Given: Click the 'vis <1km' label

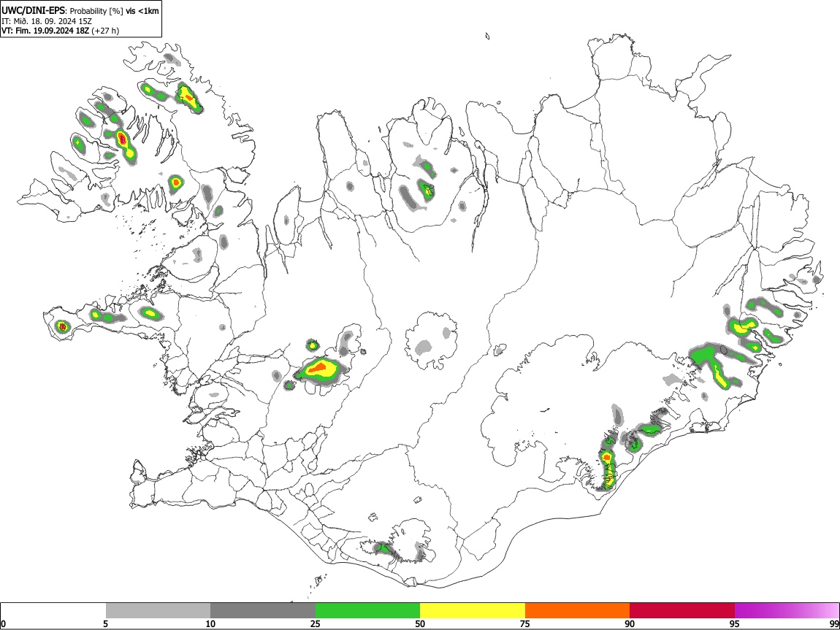Looking at the screenshot, I should [x=142, y=11].
